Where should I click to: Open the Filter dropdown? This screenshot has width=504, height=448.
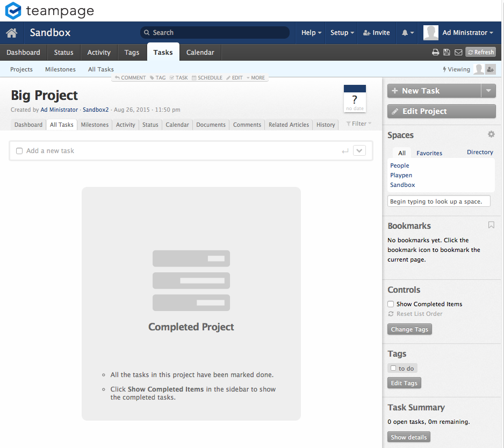(x=358, y=124)
